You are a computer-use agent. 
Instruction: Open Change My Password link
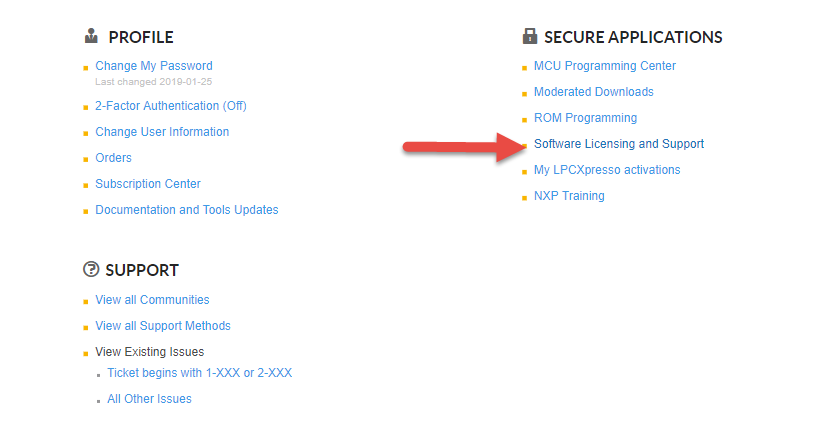click(153, 66)
